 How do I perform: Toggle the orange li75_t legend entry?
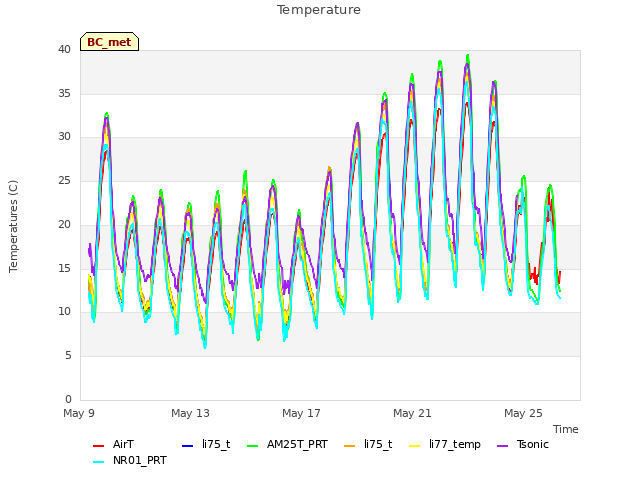(368, 444)
